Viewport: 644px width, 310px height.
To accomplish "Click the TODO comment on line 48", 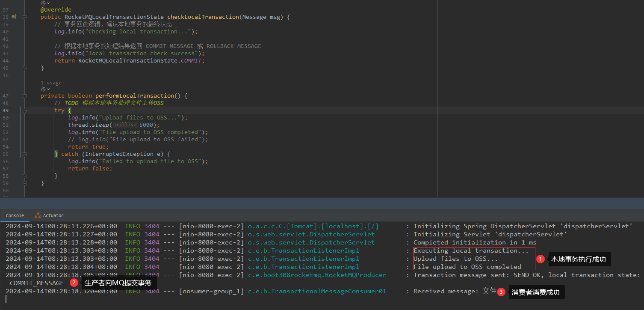I will point(109,103).
